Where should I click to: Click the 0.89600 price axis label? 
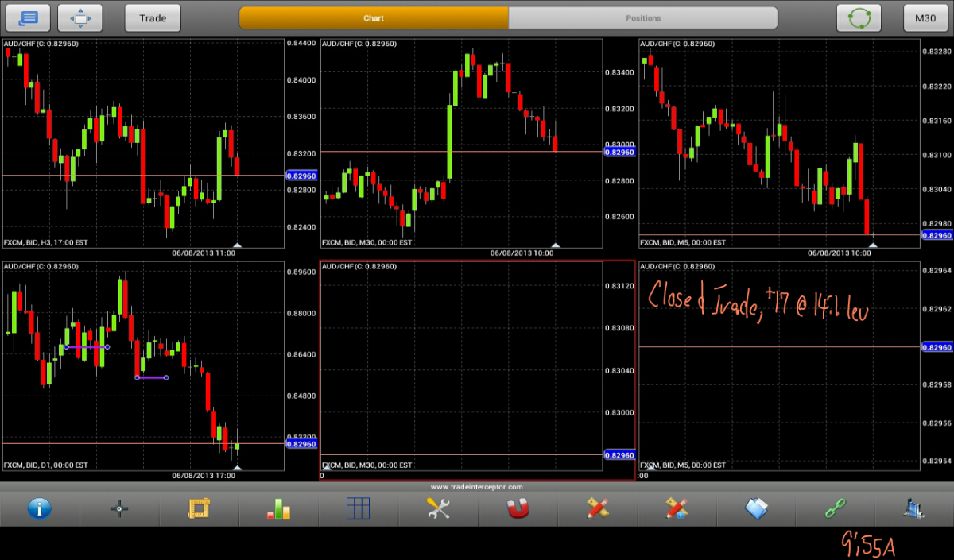coord(301,272)
